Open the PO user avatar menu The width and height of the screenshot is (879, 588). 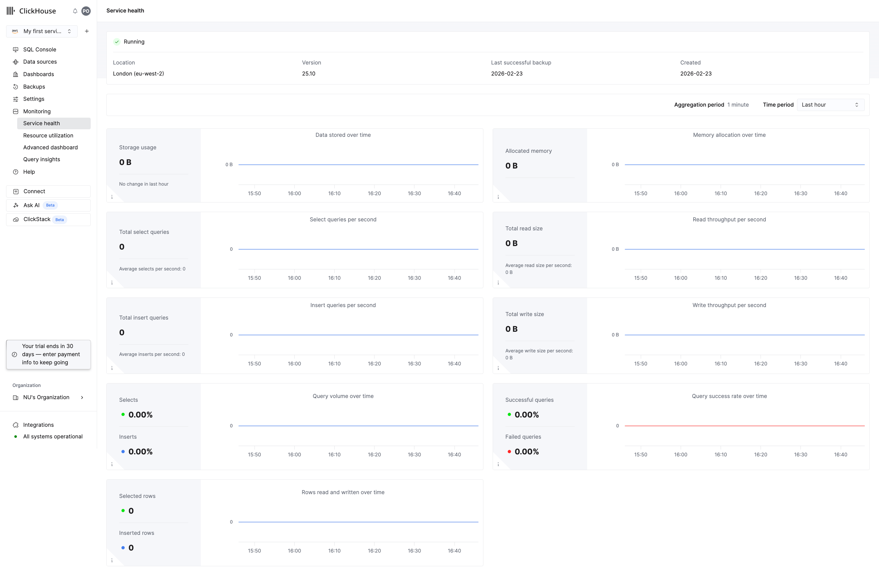tap(86, 11)
